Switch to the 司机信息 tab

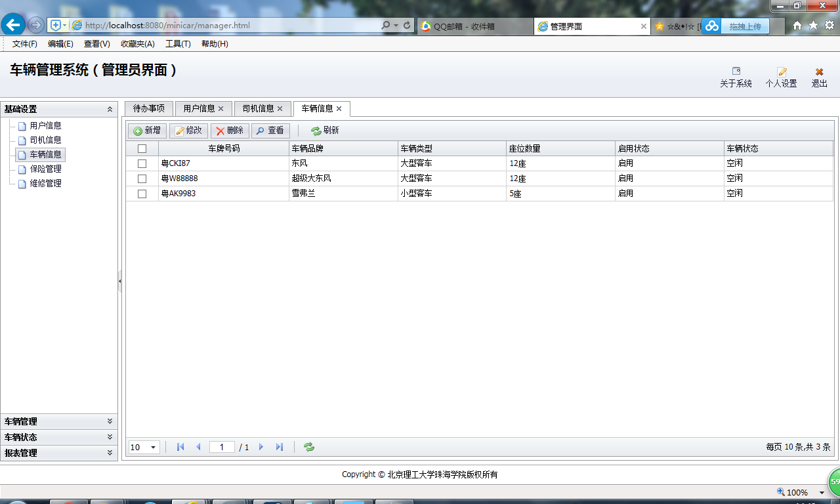pos(256,108)
